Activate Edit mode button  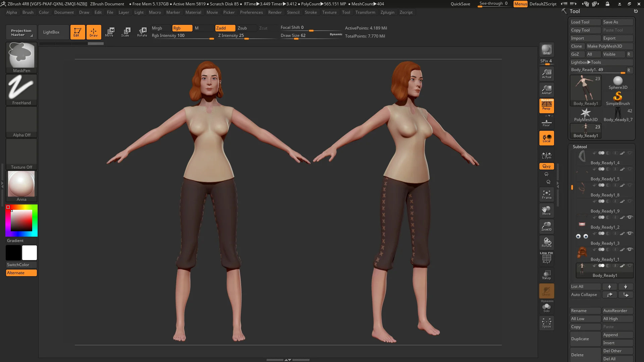77,32
